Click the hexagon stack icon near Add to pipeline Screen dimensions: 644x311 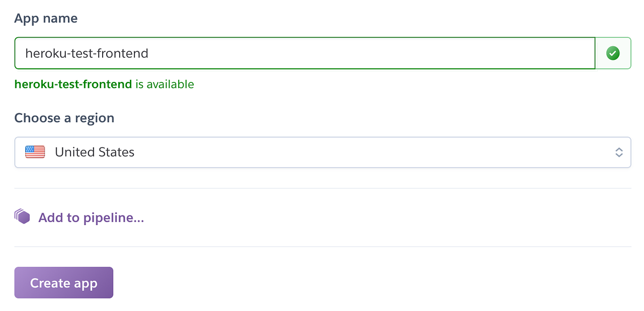(x=22, y=216)
